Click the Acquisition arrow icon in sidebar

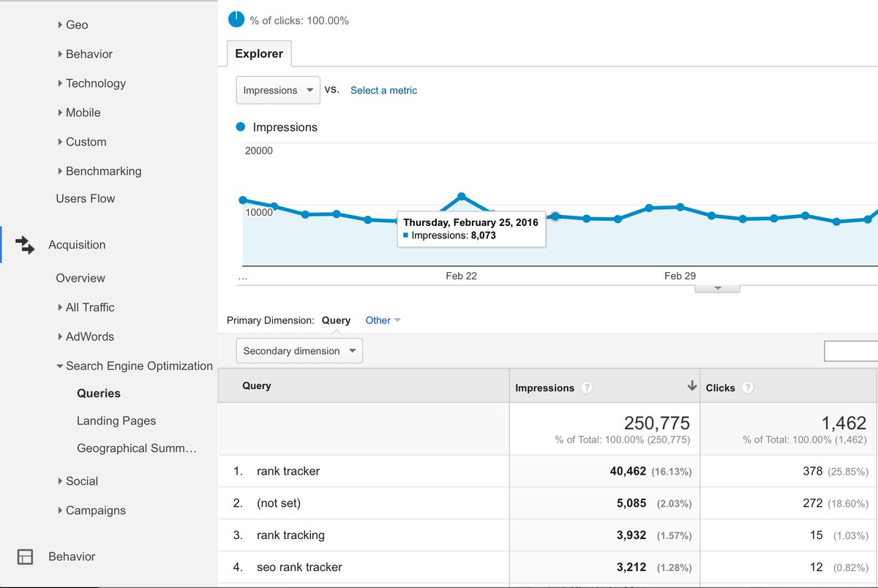pyautogui.click(x=25, y=245)
